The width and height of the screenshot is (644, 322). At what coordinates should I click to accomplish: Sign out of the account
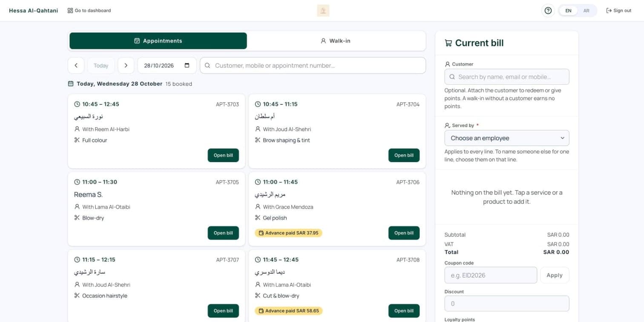tap(618, 11)
